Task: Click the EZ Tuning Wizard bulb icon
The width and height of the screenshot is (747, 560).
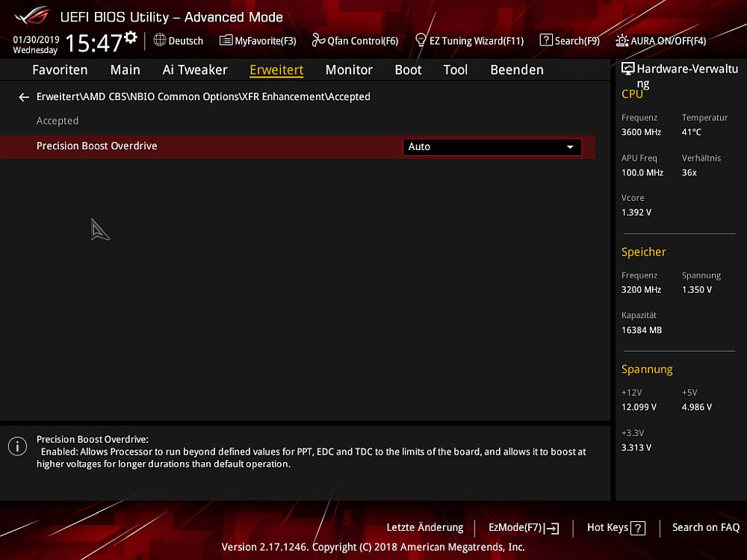Action: (x=420, y=40)
